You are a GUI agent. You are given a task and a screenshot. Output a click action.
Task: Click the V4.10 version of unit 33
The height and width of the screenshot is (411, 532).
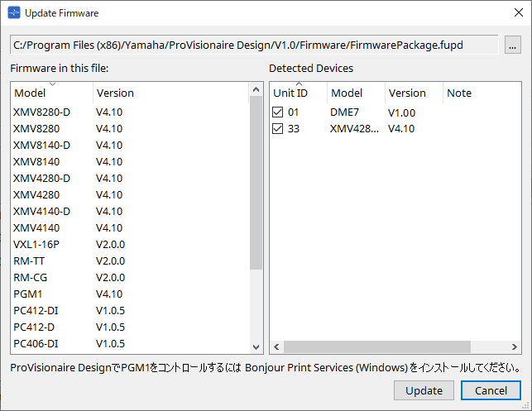[x=401, y=128]
